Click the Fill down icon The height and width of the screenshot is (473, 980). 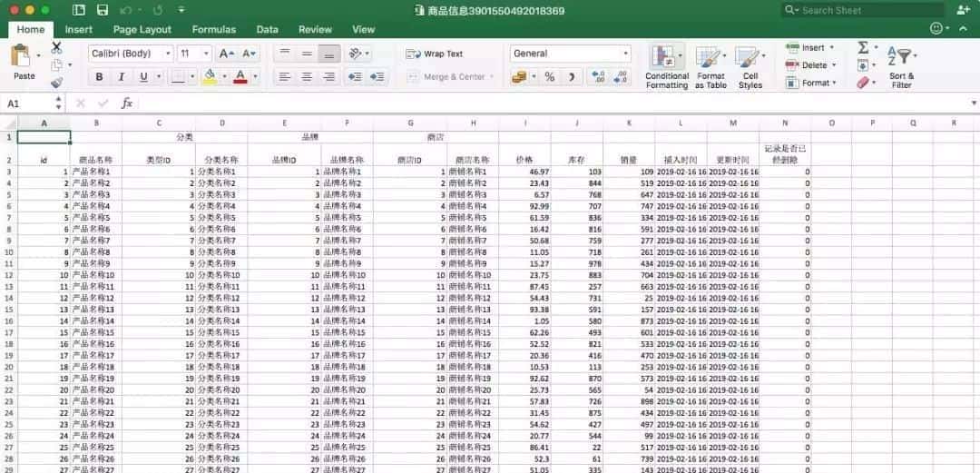[x=863, y=65]
